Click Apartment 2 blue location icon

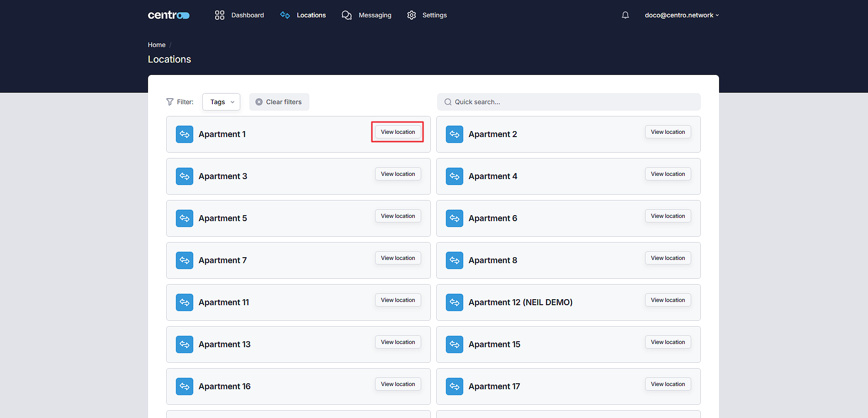pos(455,134)
